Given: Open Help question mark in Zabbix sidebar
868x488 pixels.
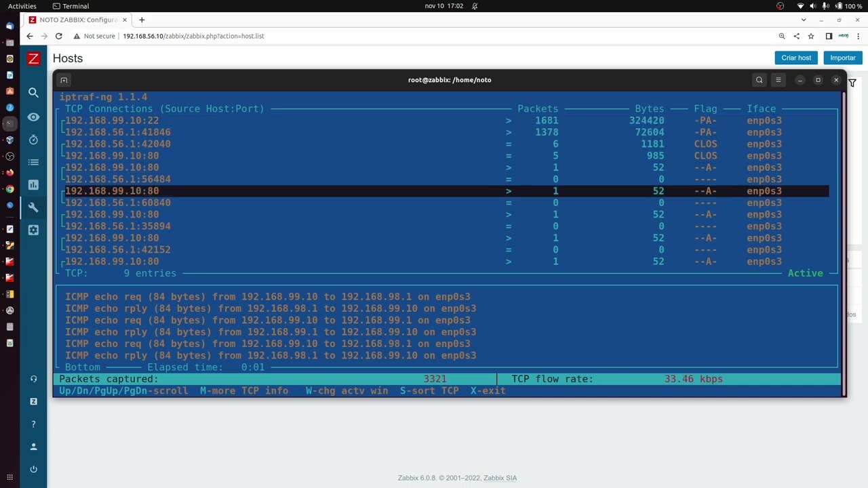Looking at the screenshot, I should click(33, 424).
